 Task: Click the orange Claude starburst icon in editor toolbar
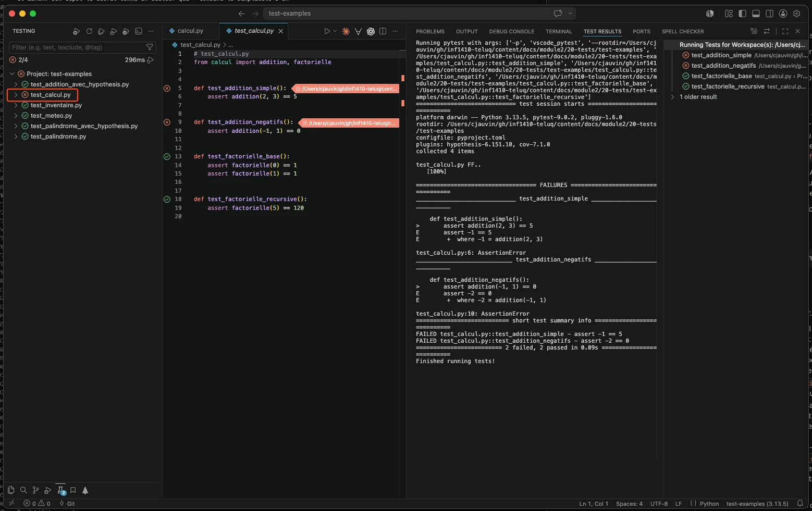tap(346, 31)
